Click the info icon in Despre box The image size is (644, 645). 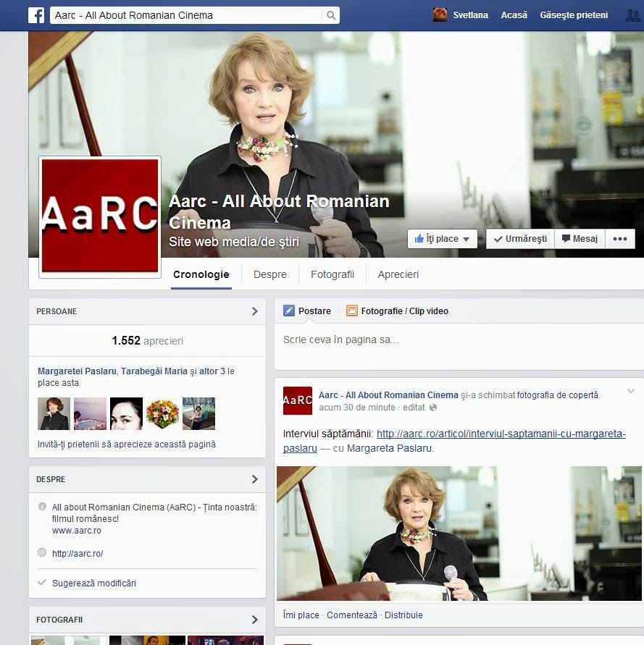click(x=42, y=507)
